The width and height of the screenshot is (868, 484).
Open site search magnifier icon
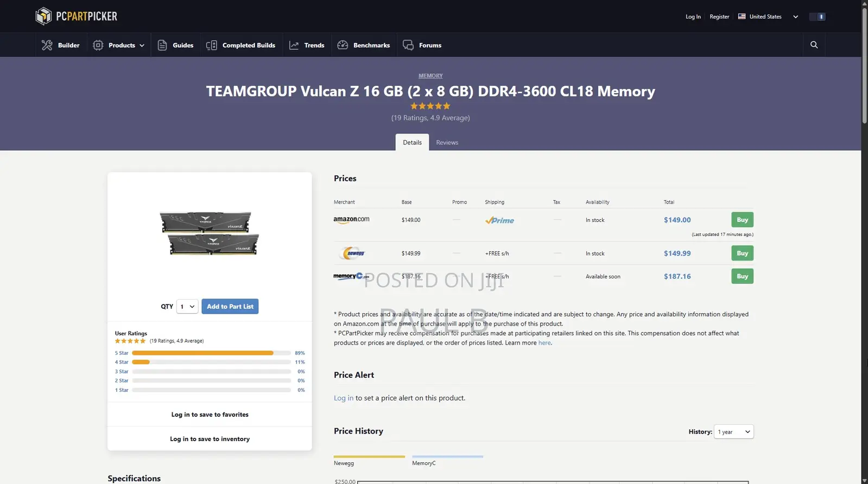pos(814,45)
